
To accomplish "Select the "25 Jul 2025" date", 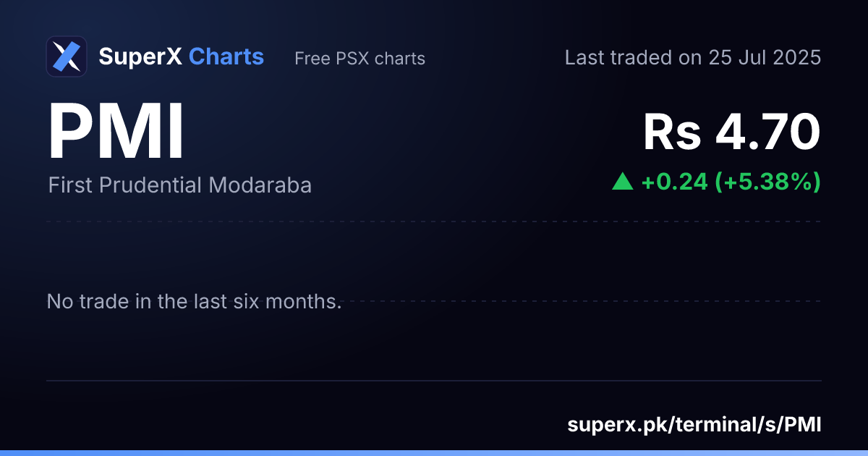I will pos(764,58).
